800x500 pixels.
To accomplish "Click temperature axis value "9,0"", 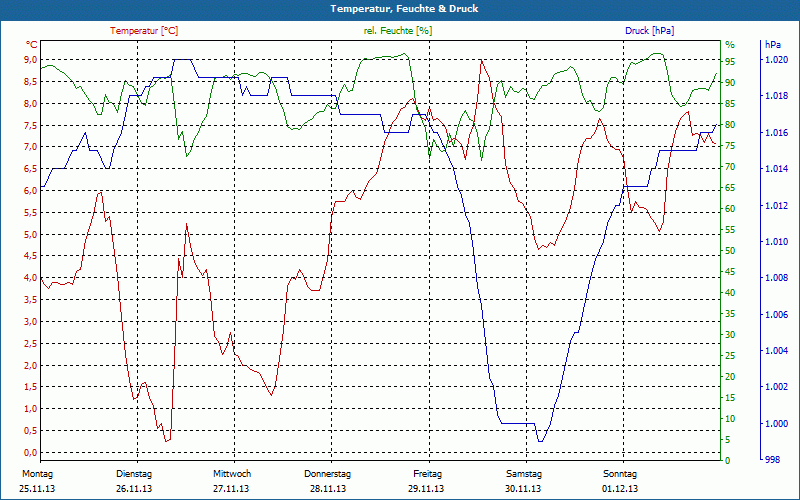I will [x=31, y=60].
